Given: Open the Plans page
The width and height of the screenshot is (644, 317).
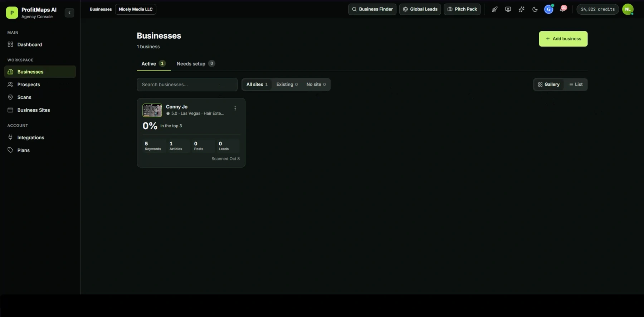Looking at the screenshot, I should point(40,150).
